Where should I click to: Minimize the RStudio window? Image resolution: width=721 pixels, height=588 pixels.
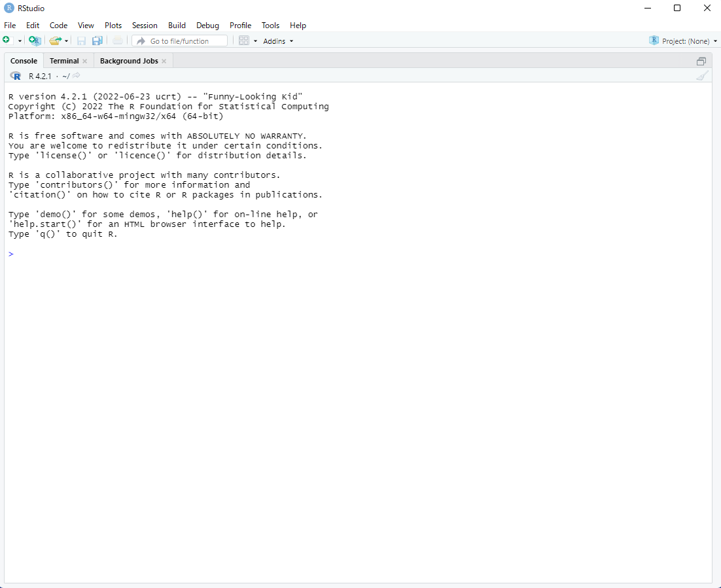point(648,9)
